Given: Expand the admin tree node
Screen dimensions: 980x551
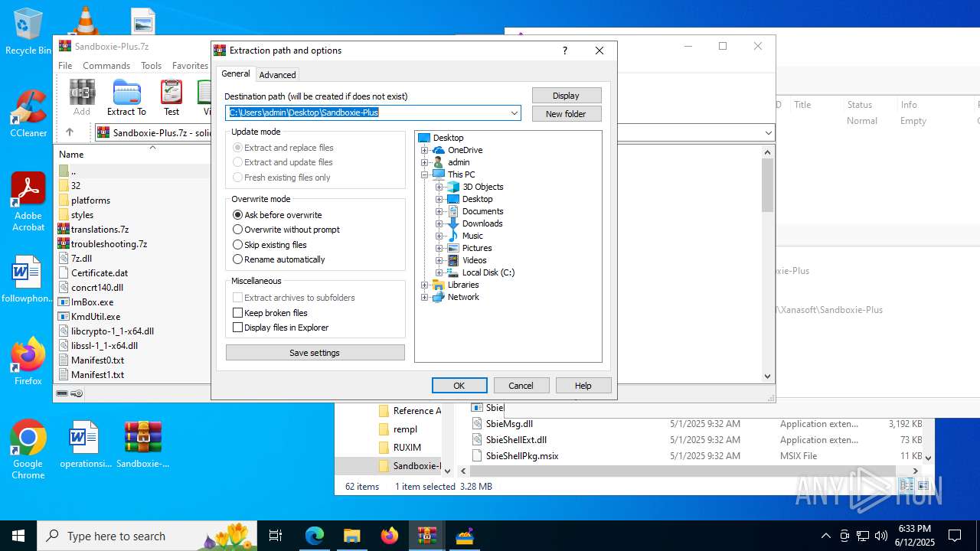Looking at the screenshot, I should 425,162.
